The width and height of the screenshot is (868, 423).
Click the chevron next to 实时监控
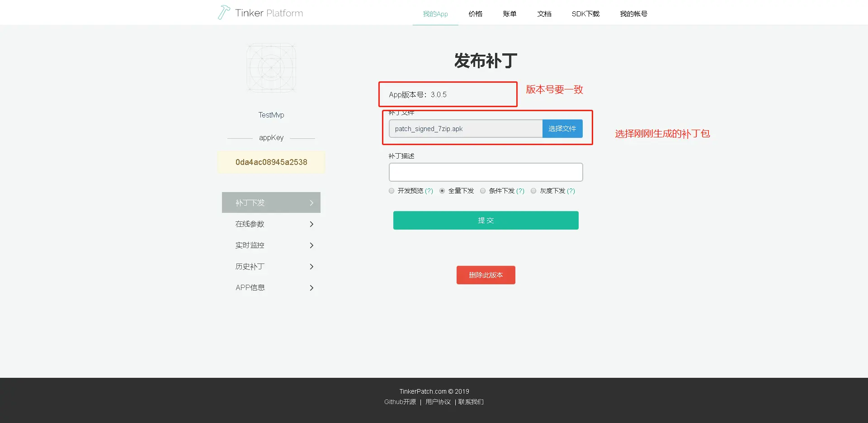point(311,245)
